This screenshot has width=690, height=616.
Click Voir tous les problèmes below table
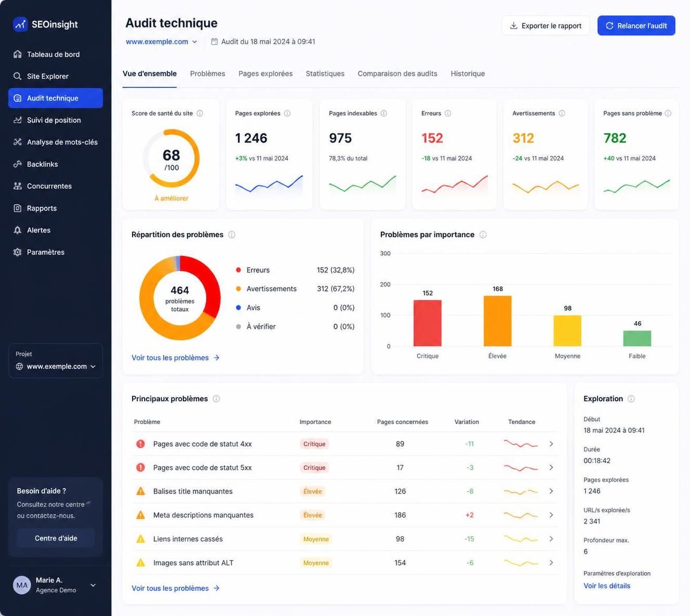(x=176, y=588)
